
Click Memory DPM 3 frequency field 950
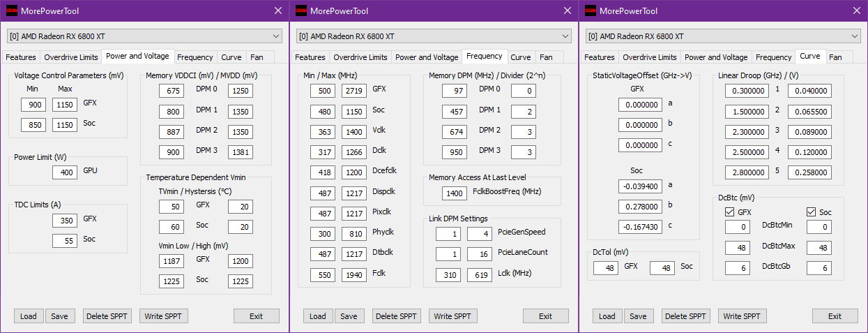(455, 152)
